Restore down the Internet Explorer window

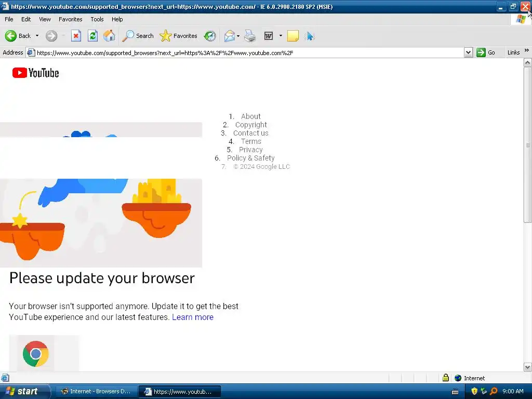(x=513, y=6)
